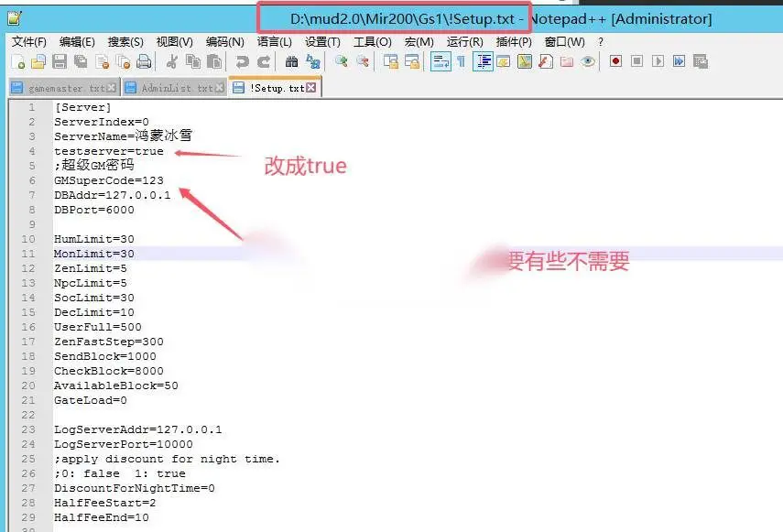This screenshot has width=783, height=532.
Task: Cut the selection with the scissors icon
Action: (x=172, y=62)
